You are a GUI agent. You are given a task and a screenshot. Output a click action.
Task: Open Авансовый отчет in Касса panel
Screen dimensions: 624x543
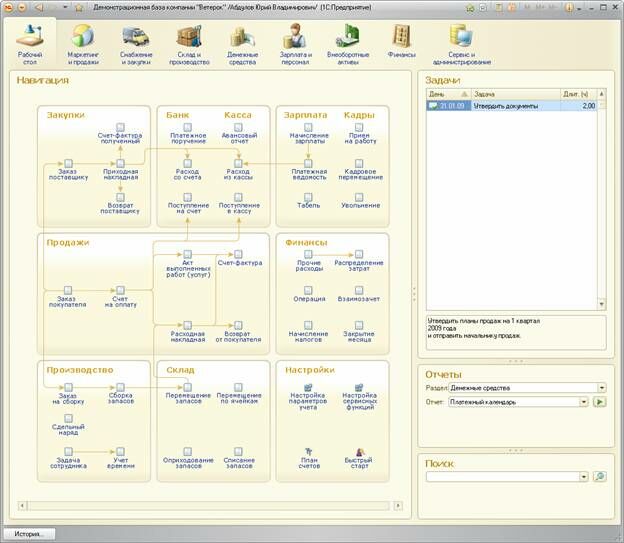(x=238, y=127)
